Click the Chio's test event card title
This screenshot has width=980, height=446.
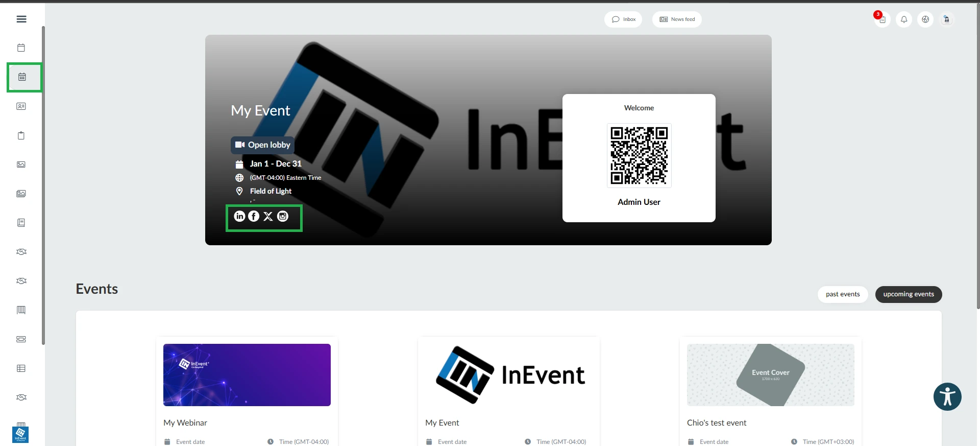pyautogui.click(x=717, y=423)
